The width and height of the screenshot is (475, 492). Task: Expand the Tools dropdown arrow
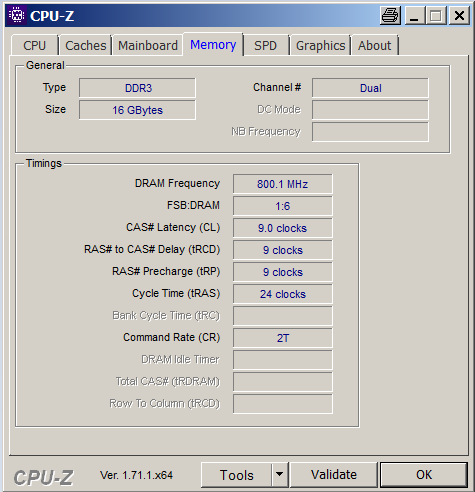pos(280,475)
